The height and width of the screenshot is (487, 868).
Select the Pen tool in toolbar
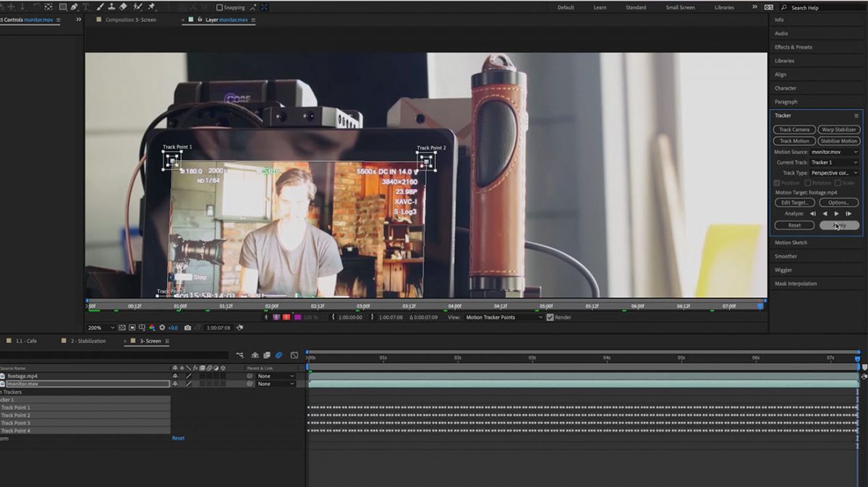click(74, 7)
